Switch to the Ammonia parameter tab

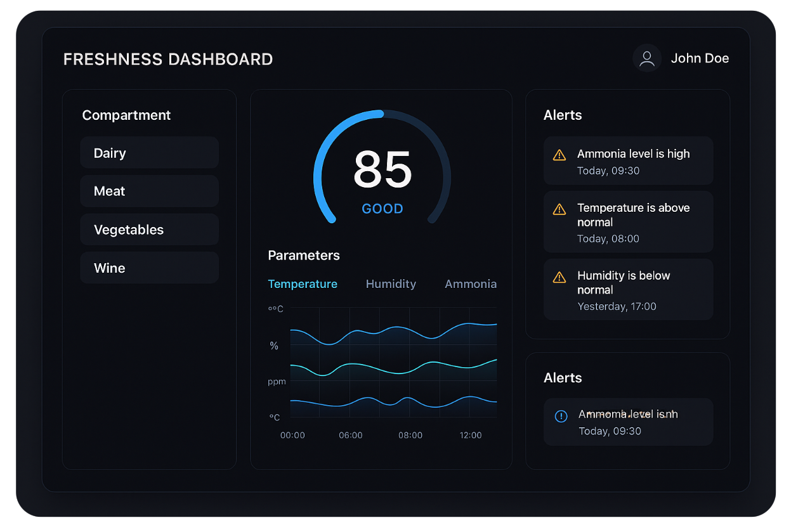[x=471, y=284]
